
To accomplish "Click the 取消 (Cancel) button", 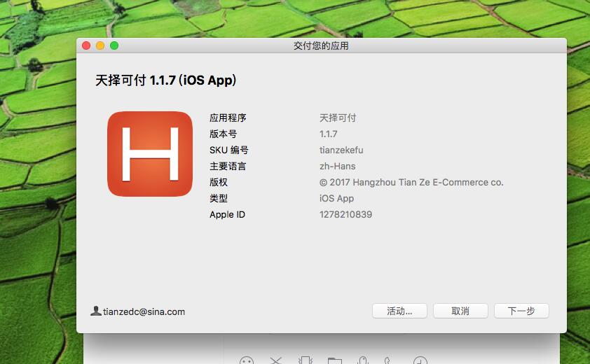I will (x=460, y=311).
